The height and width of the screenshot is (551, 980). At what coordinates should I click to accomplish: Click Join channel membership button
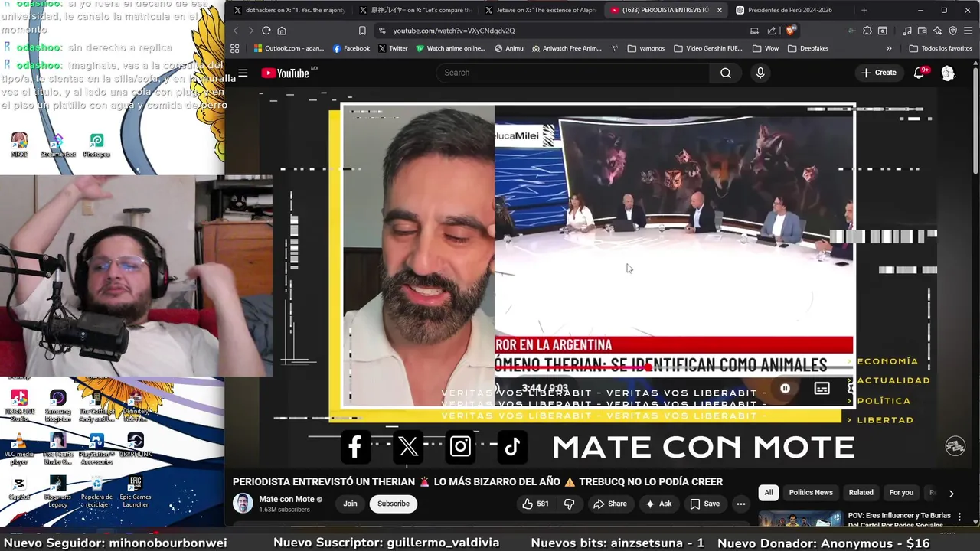point(350,504)
